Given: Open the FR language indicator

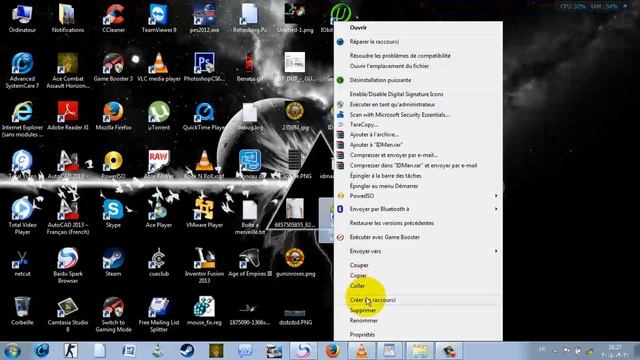Looking at the screenshot, I should coord(542,349).
